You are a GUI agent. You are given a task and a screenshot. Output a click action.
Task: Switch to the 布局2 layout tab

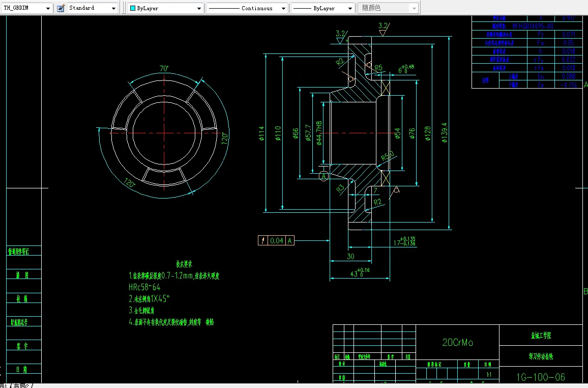[x=21, y=386]
